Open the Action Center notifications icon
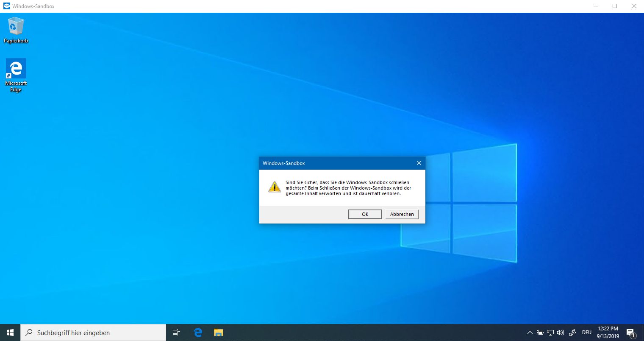Image resolution: width=644 pixels, height=341 pixels. (x=630, y=333)
